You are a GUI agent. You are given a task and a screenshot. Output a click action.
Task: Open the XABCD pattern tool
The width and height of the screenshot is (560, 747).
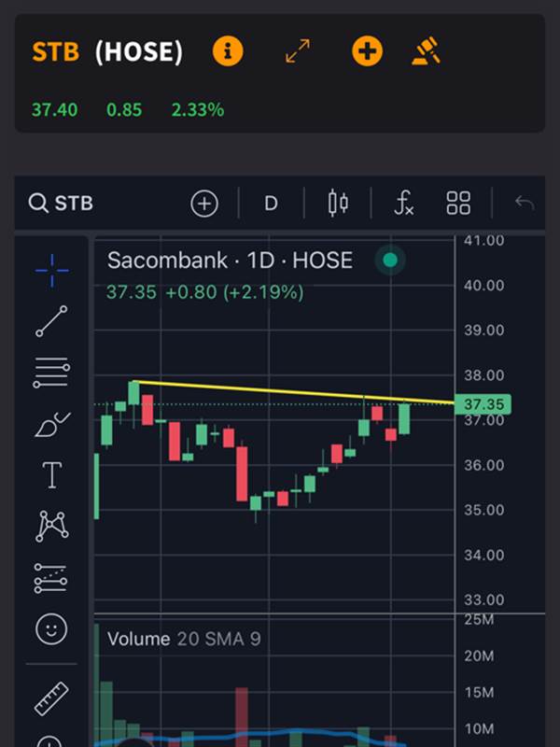(52, 527)
